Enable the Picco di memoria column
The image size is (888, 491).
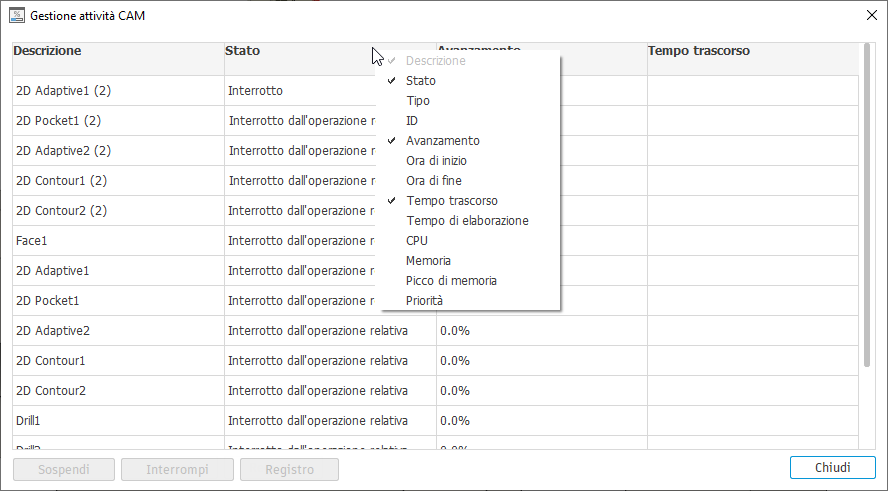(451, 281)
